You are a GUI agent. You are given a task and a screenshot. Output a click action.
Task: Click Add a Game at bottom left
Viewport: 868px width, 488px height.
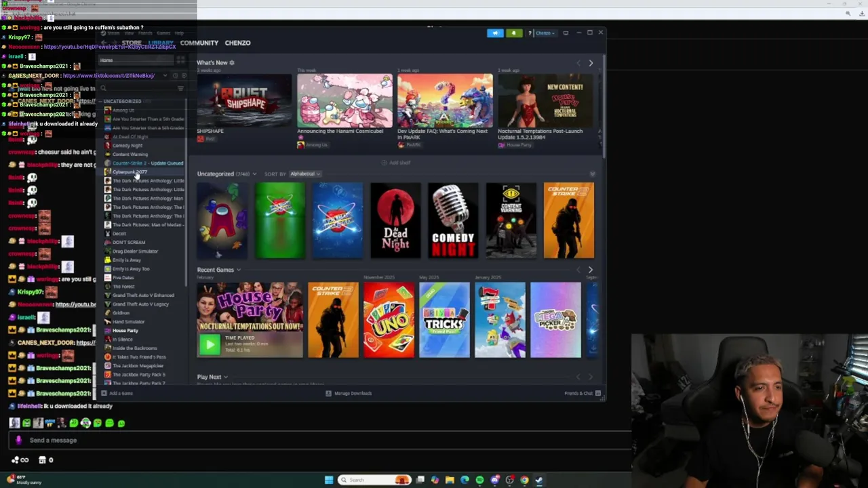click(x=117, y=394)
